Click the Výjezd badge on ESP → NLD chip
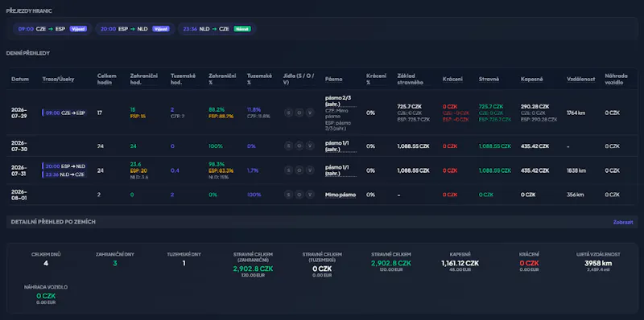Screen dimensions: 644x320 tap(161, 29)
